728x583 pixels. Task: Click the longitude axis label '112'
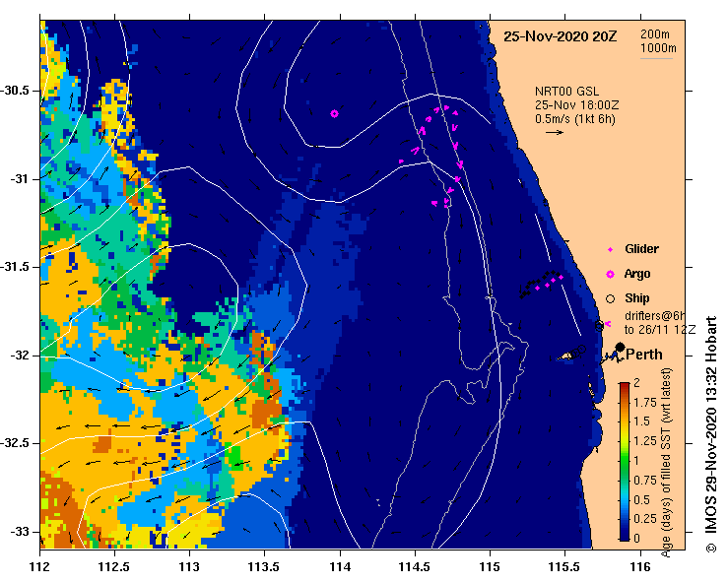coord(40,567)
